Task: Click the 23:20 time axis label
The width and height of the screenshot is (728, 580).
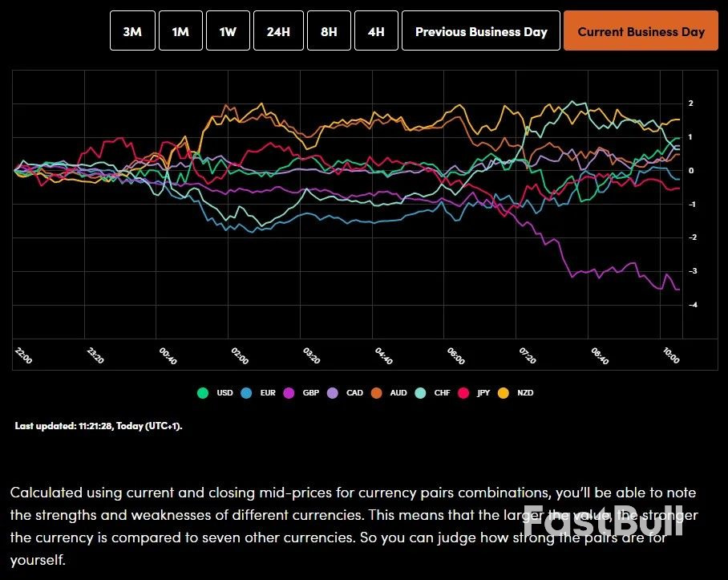Action: 95,355
